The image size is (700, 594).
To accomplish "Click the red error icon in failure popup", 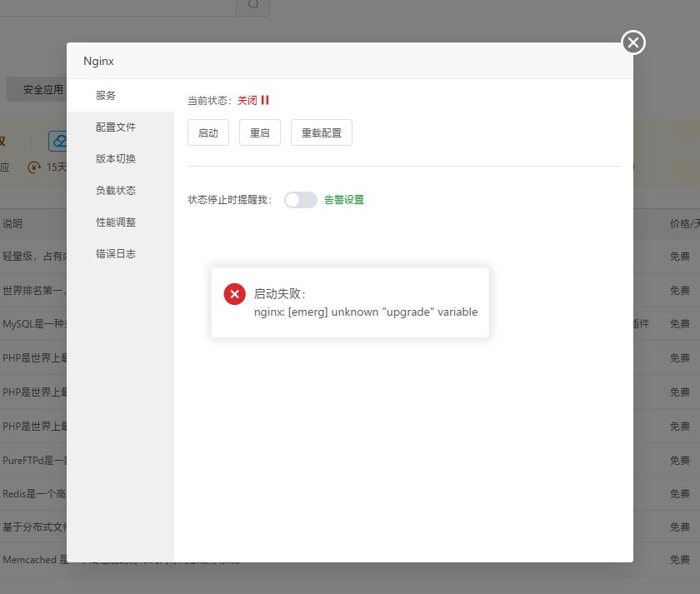I will (234, 294).
